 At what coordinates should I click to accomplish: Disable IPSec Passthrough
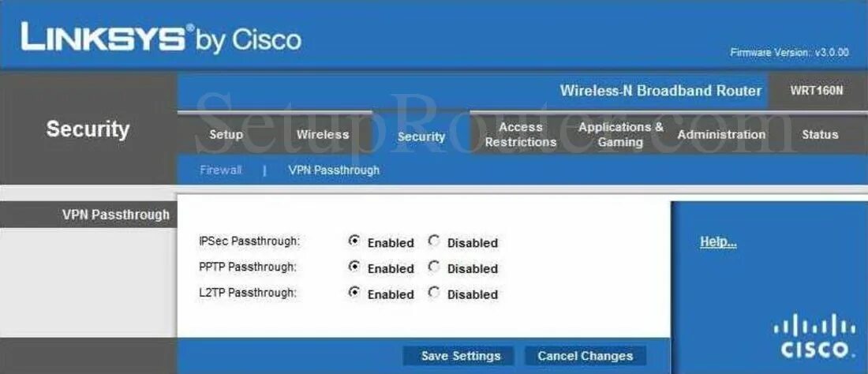pos(434,241)
